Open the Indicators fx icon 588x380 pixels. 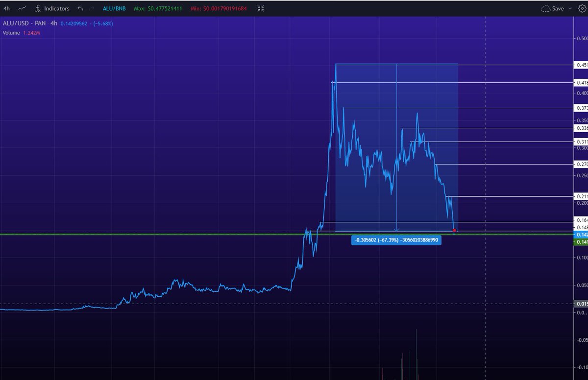point(38,8)
